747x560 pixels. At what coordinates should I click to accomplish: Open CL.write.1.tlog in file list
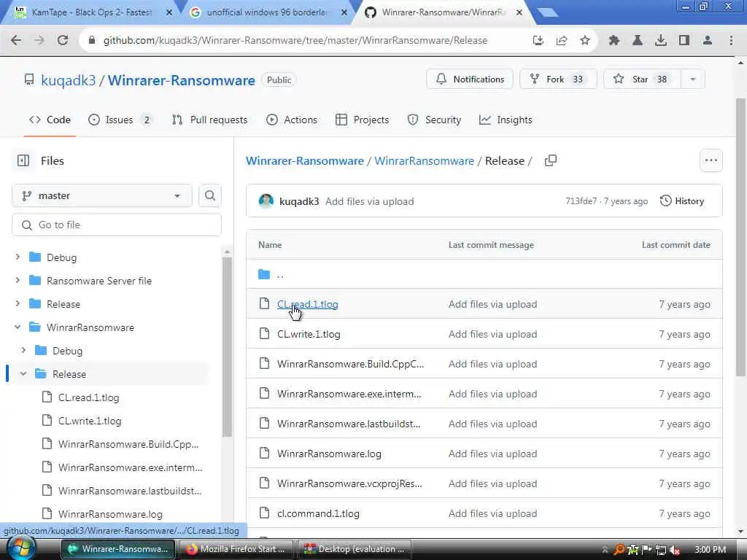pyautogui.click(x=309, y=334)
